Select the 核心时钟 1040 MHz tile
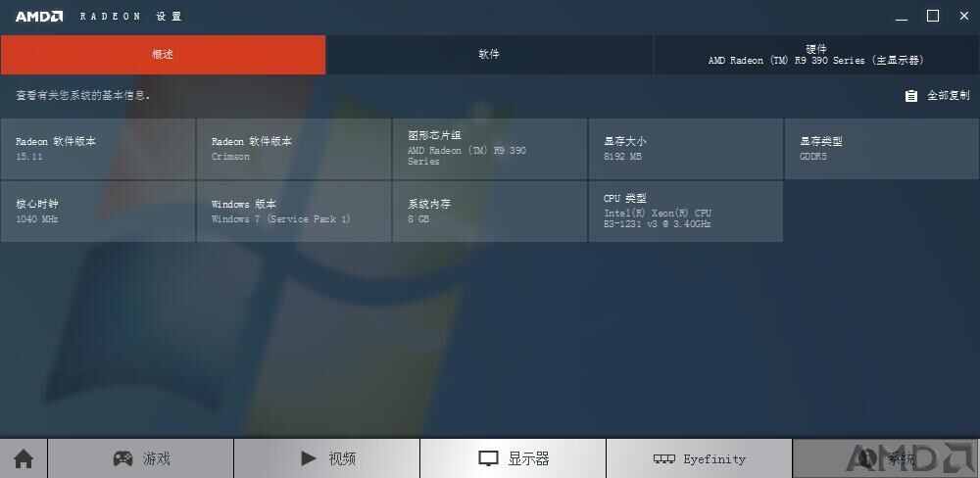The image size is (980, 478). (98, 212)
